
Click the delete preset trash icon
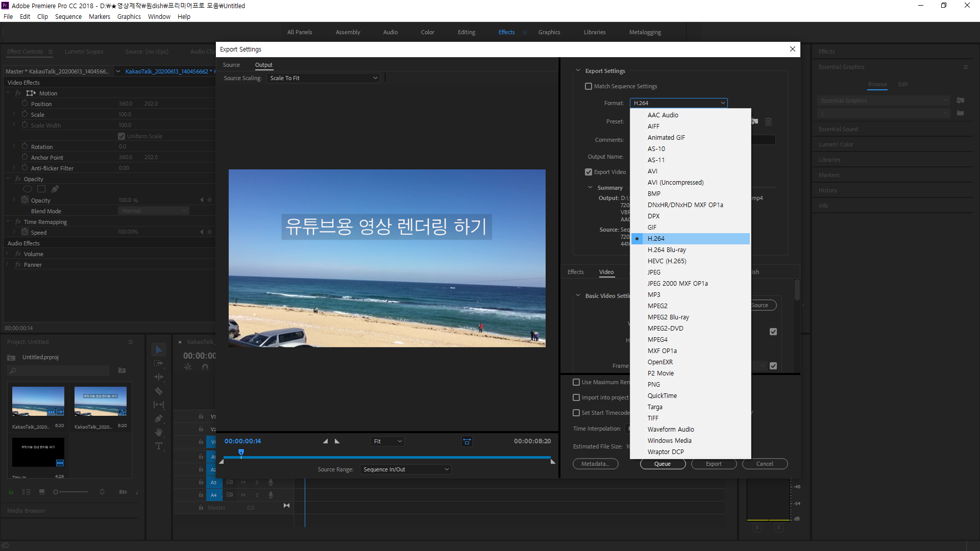pyautogui.click(x=768, y=121)
